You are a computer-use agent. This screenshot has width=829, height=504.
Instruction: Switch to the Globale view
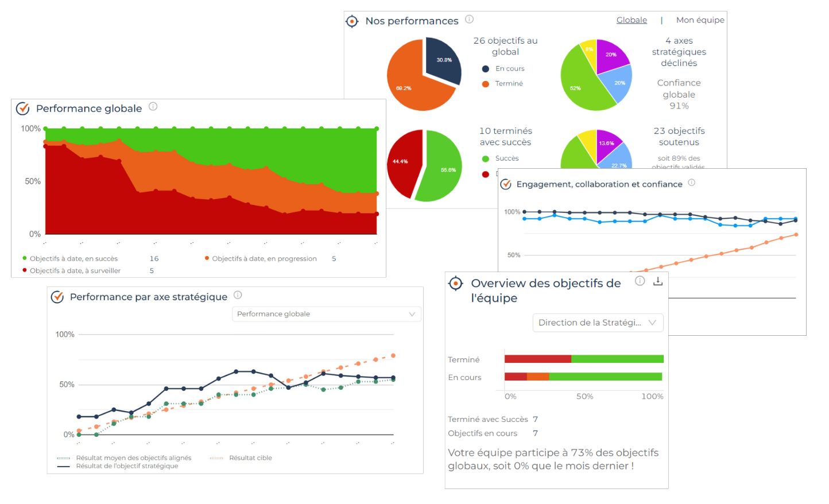coord(632,20)
